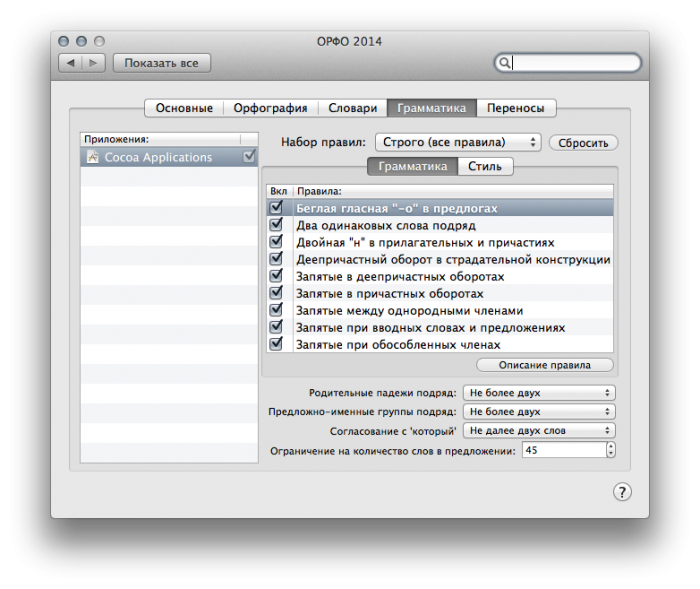Image resolution: width=700 pixels, height=589 pixels.
Task: Click the Показать все button
Action: click(x=162, y=63)
